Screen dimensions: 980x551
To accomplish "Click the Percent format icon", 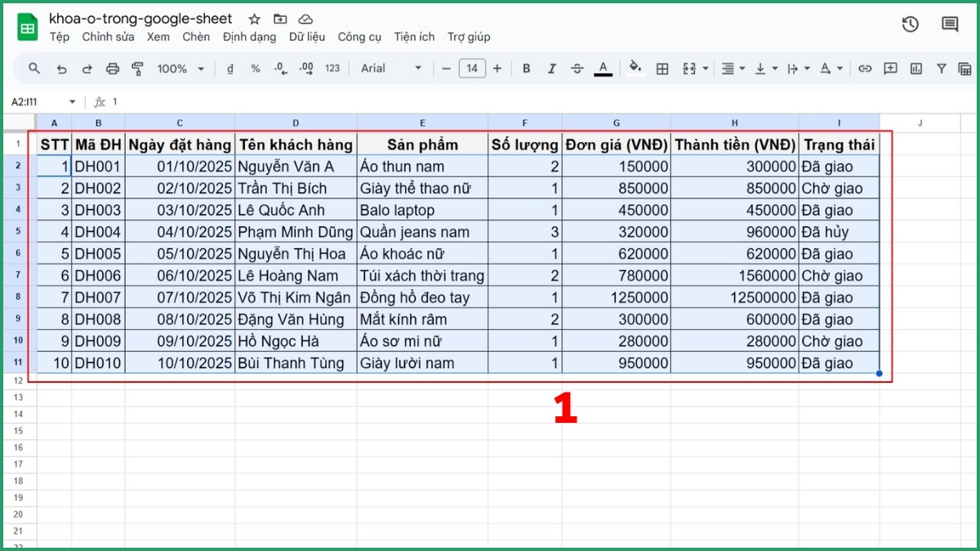I will click(x=255, y=69).
